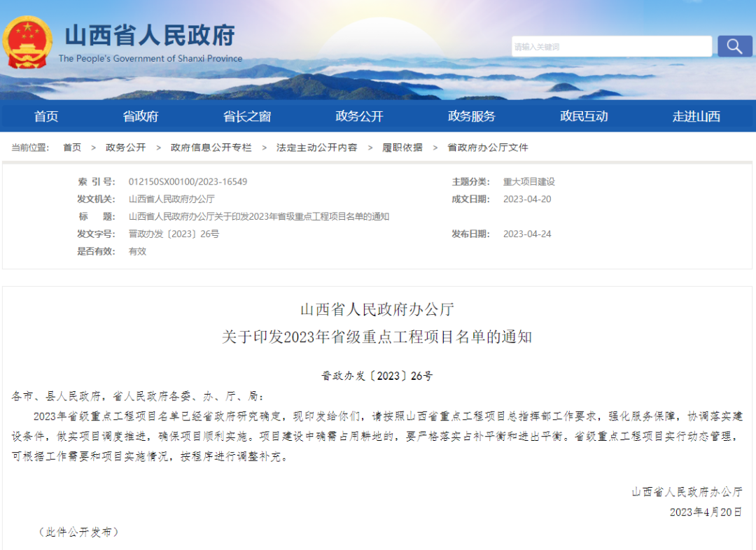Click the magnifier search button

pyautogui.click(x=734, y=46)
